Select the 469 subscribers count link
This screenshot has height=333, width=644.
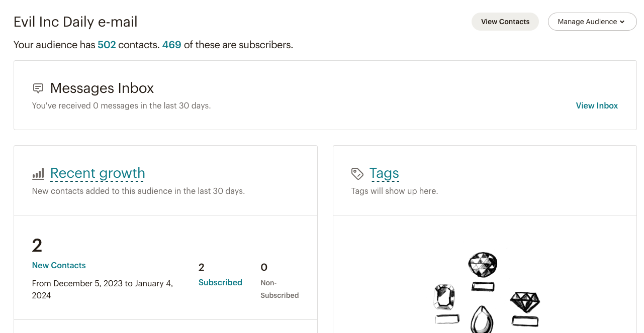pyautogui.click(x=171, y=45)
